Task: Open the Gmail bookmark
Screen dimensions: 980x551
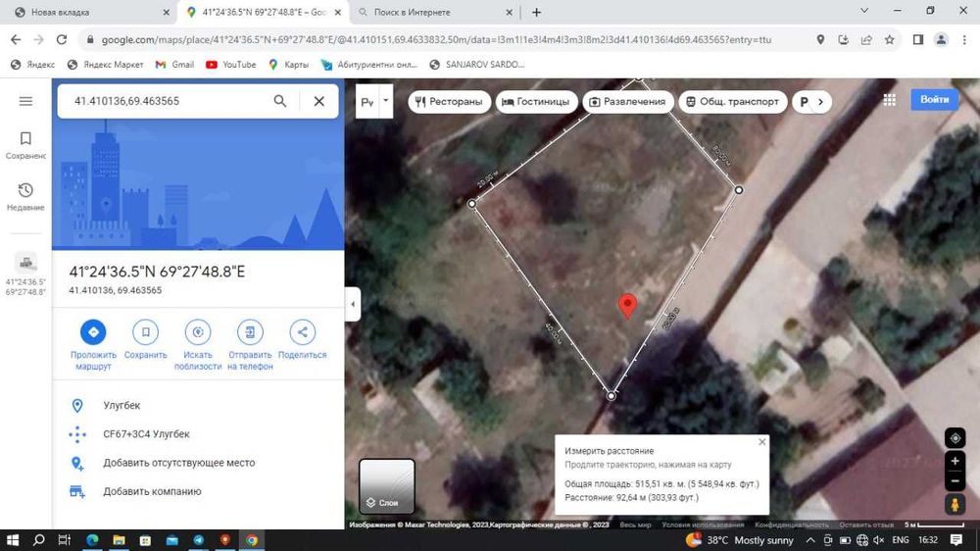Action: point(175,65)
